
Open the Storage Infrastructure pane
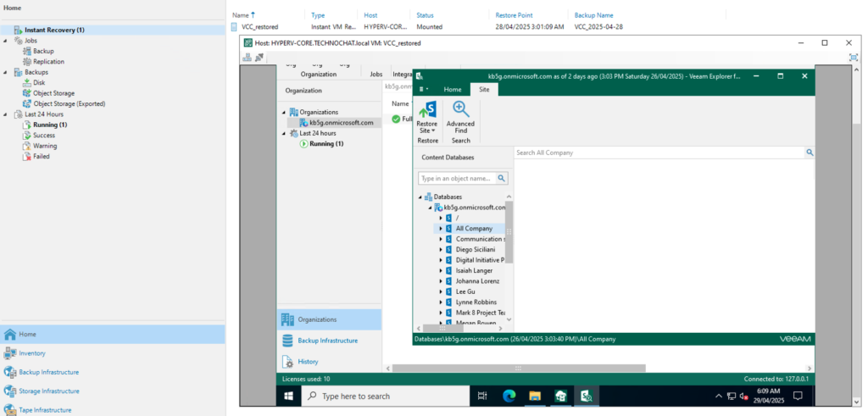pos(10,391)
